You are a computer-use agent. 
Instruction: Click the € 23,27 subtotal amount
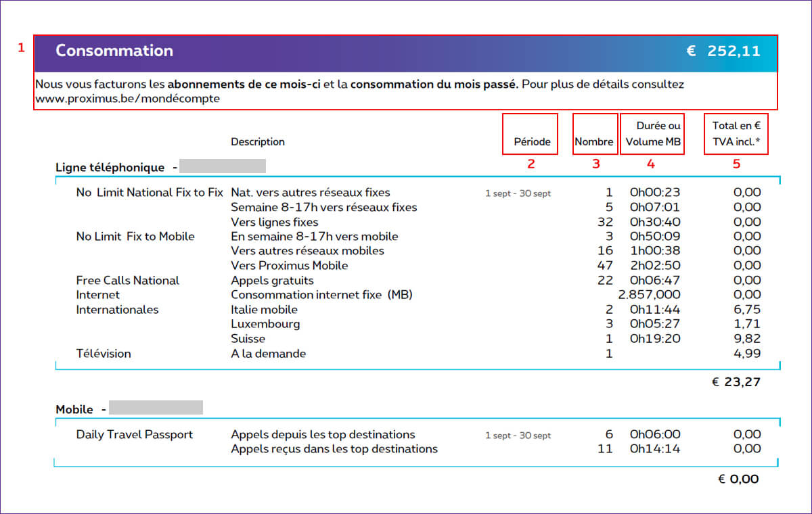pos(736,382)
